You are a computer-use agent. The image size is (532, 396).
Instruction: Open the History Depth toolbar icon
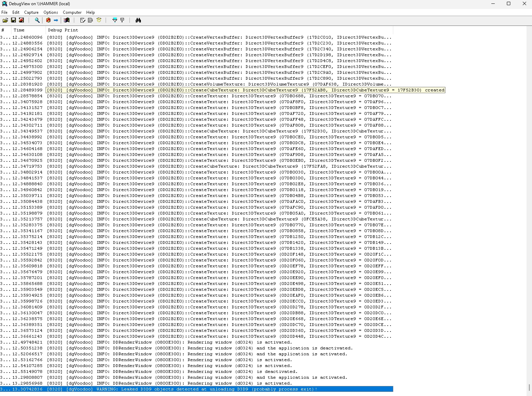(122, 20)
